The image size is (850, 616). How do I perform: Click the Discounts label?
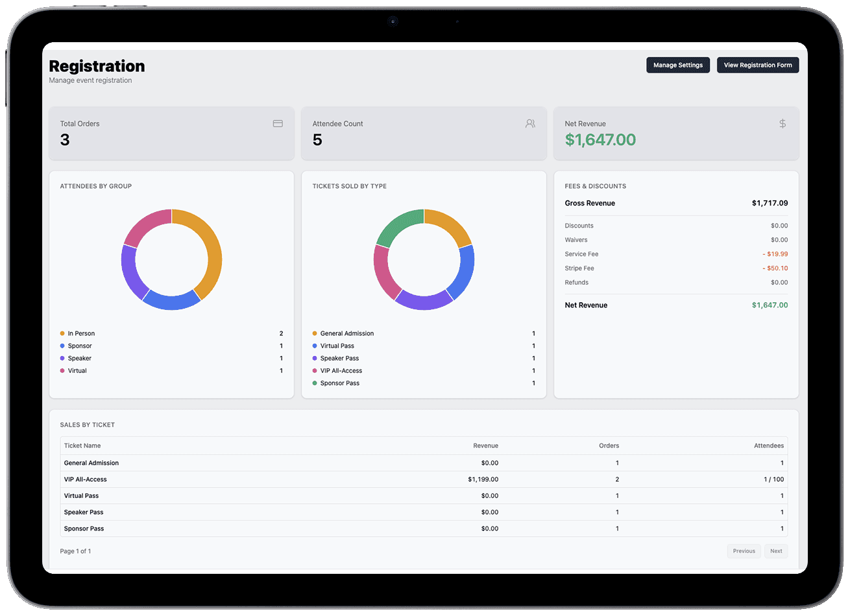point(579,226)
